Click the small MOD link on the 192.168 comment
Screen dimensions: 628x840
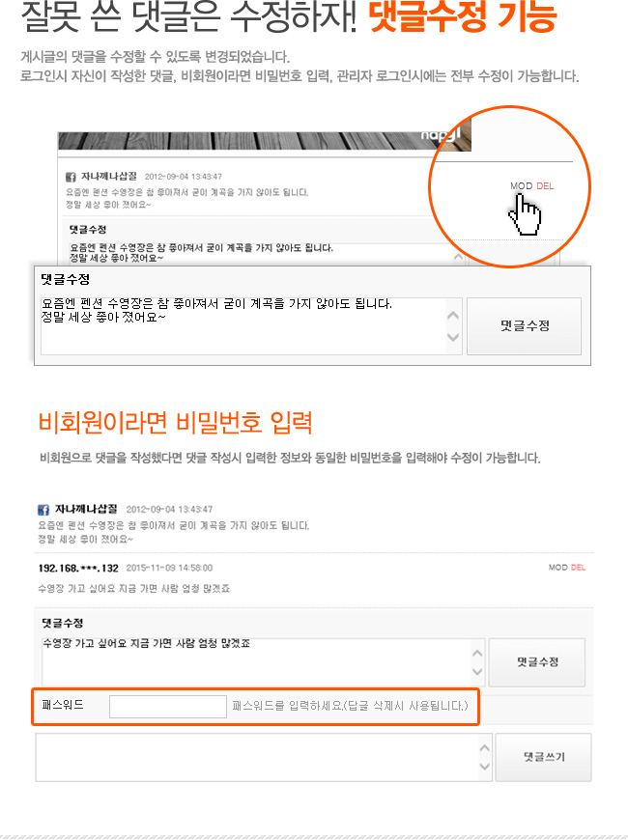(557, 568)
